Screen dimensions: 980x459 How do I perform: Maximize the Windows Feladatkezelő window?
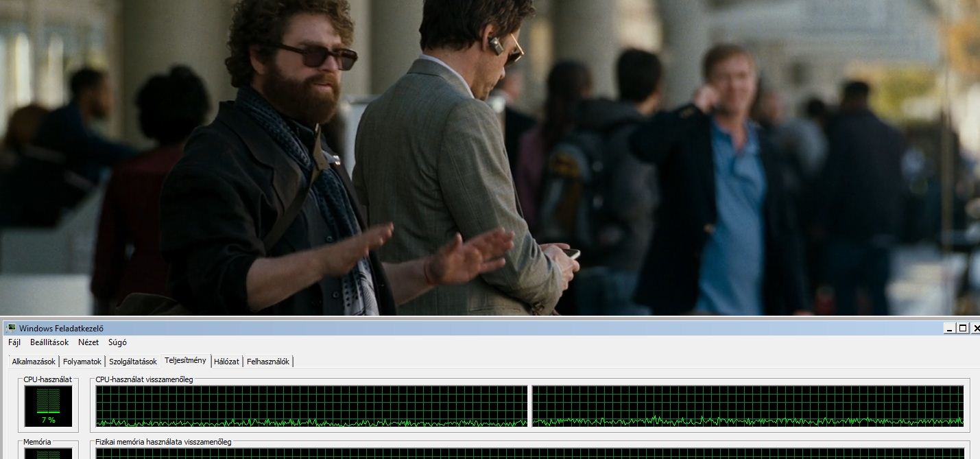(x=963, y=328)
